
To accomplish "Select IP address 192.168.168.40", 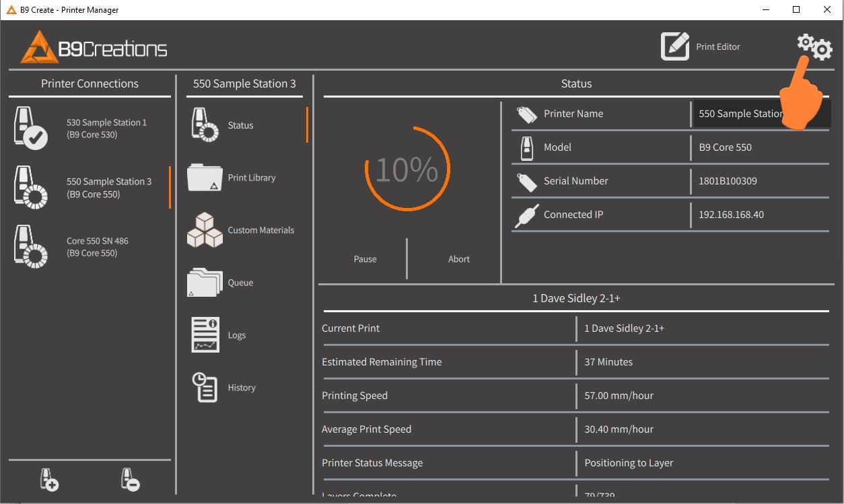I will point(731,215).
